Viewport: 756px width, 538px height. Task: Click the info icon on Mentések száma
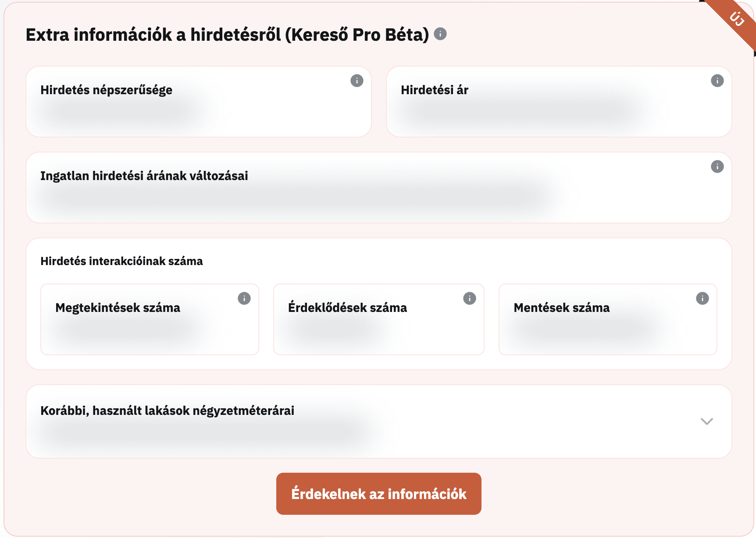[x=702, y=298]
